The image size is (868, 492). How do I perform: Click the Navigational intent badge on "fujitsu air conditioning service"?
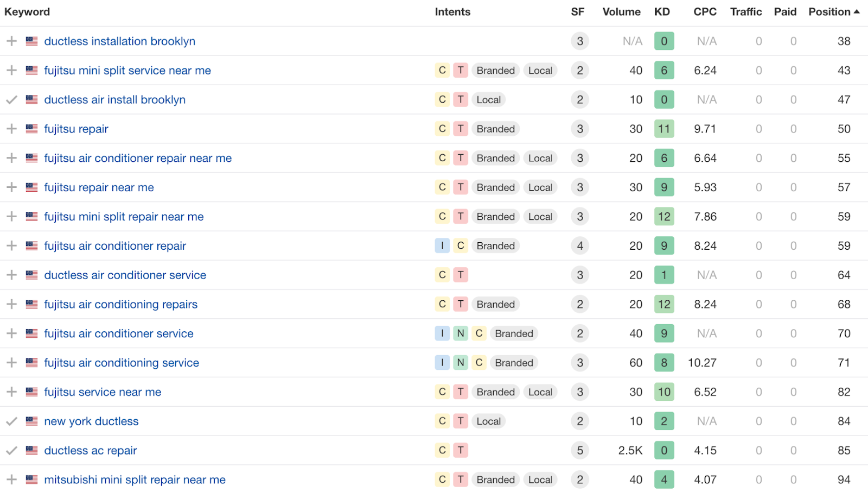point(460,362)
